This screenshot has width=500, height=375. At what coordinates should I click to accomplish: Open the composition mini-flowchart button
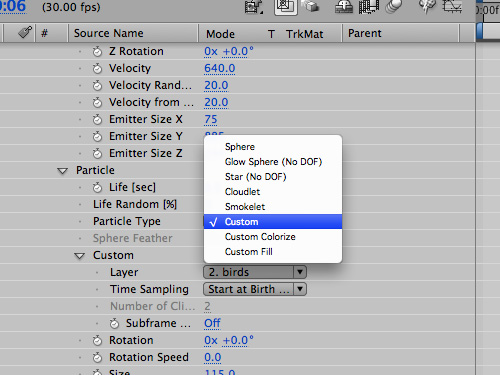(254, 7)
